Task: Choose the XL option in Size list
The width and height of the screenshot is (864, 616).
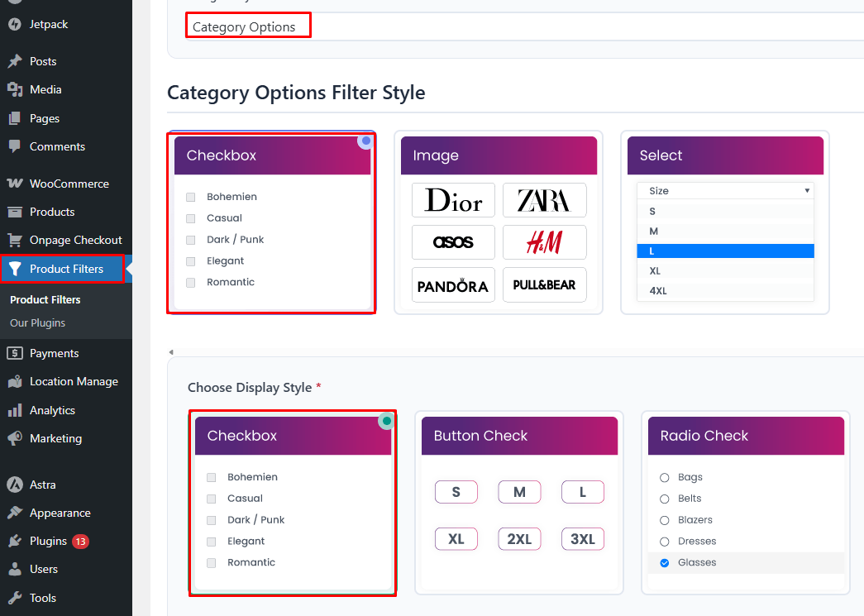Action: (725, 271)
